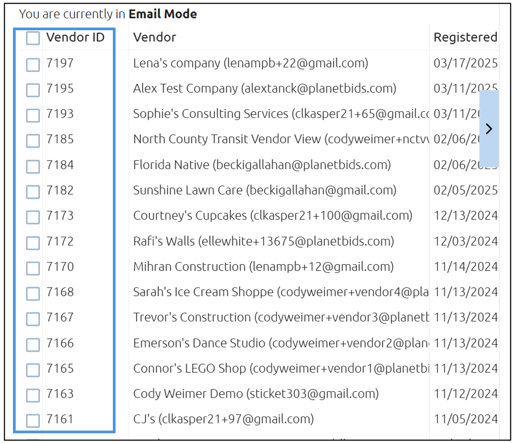Sort by the Vendor ID column header
514x443 pixels.
75,37
